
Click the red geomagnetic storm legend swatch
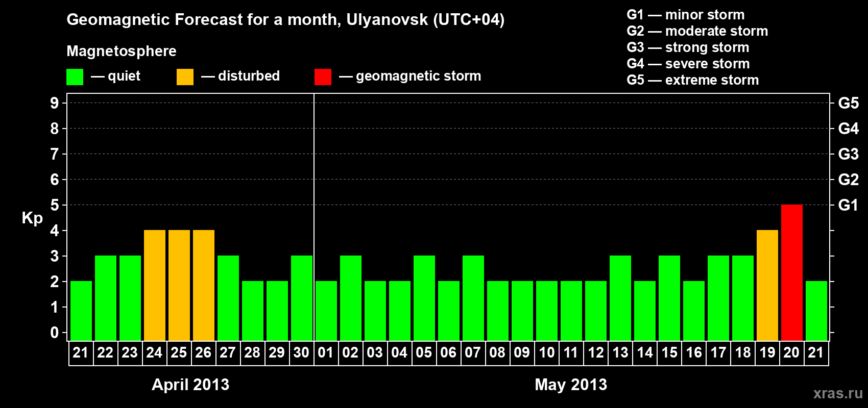323,77
